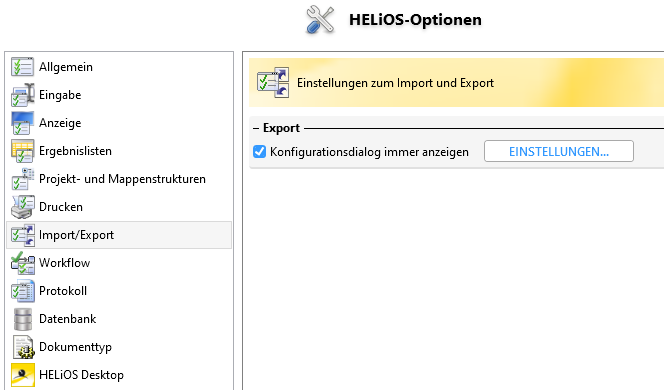Click the Import/Export header icon
The image size is (664, 390).
coord(273,83)
